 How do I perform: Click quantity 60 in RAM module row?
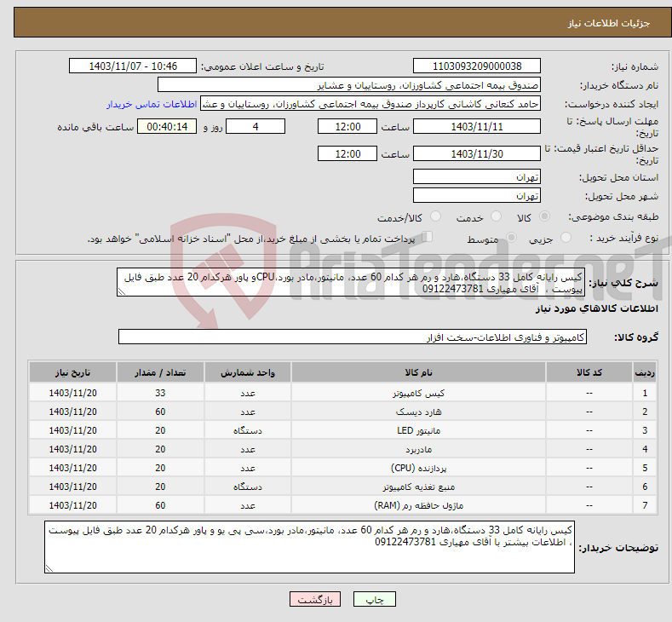pyautogui.click(x=160, y=505)
